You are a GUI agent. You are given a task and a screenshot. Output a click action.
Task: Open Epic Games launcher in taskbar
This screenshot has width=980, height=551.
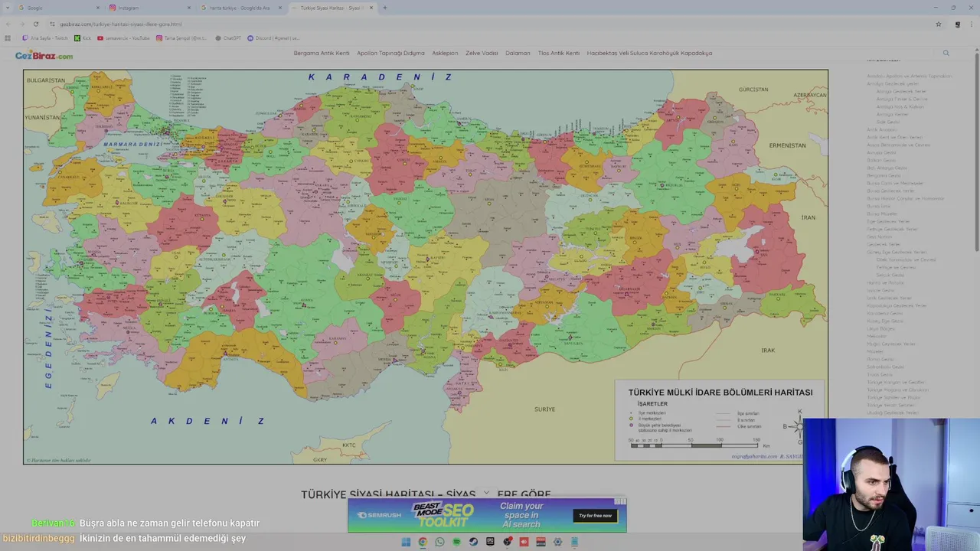pyautogui.click(x=490, y=542)
